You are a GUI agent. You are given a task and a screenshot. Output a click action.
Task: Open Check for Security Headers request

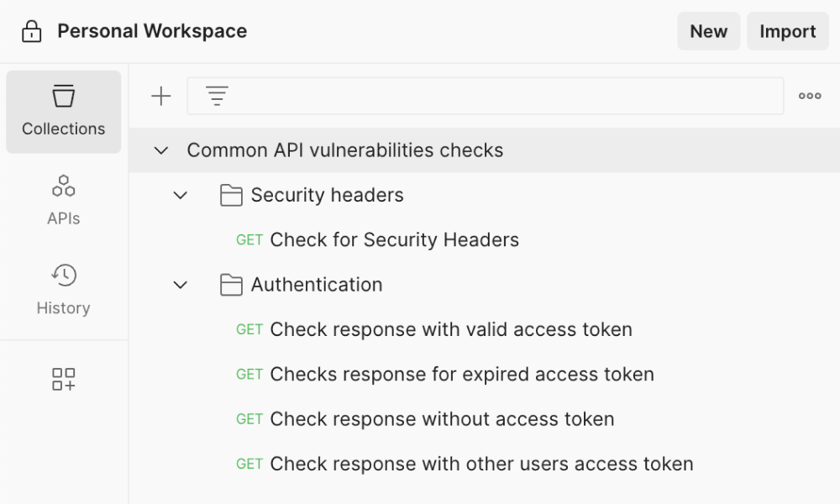pos(394,240)
